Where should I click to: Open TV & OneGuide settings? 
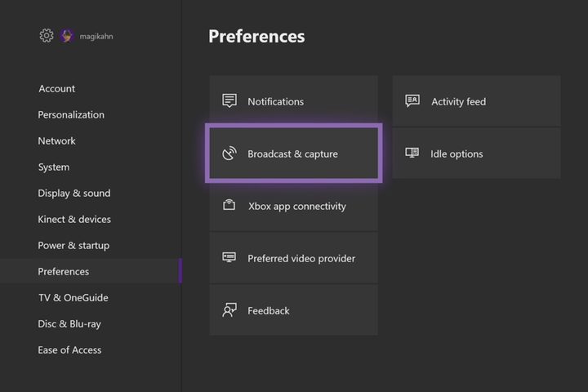73,298
